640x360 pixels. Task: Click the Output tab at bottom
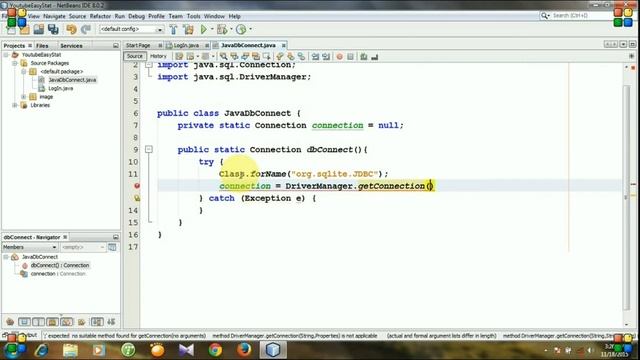(x=29, y=335)
